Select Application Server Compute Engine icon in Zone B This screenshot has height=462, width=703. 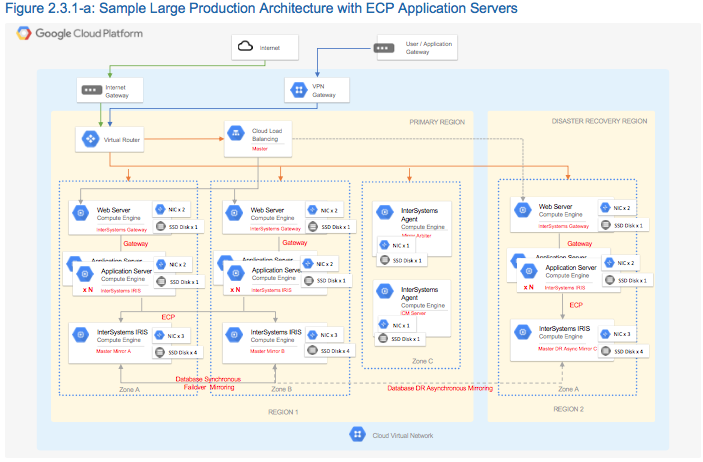tap(236, 273)
